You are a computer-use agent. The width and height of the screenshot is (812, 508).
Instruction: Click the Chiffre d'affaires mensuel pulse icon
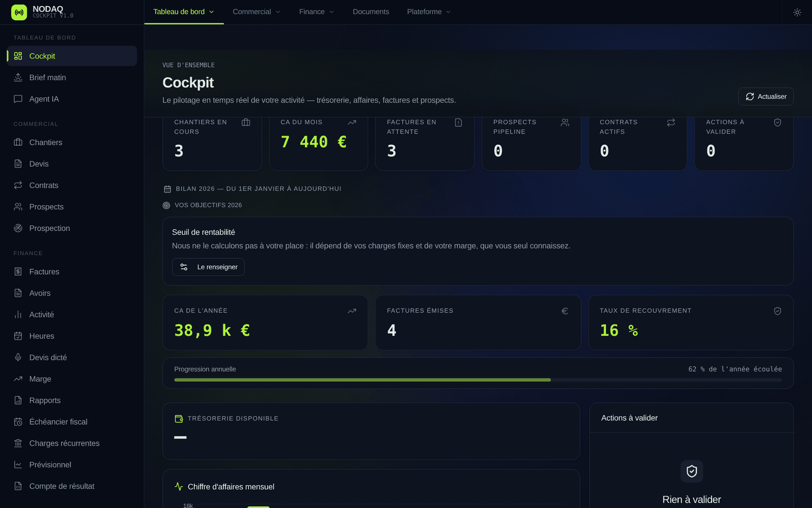(179, 487)
